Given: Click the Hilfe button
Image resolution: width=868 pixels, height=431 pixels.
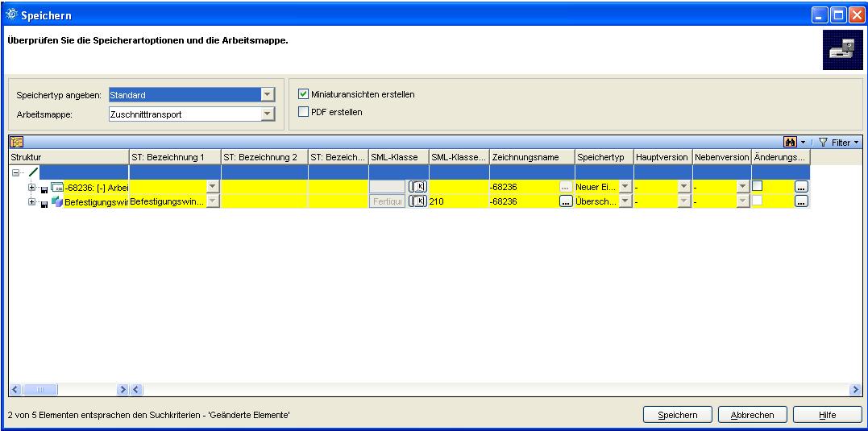Looking at the screenshot, I should coord(828,415).
